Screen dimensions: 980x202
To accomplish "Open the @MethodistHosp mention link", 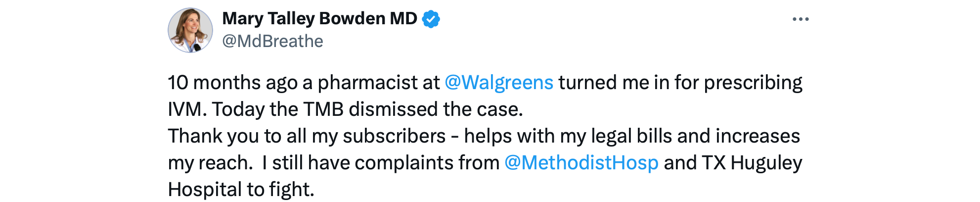I will point(581,163).
